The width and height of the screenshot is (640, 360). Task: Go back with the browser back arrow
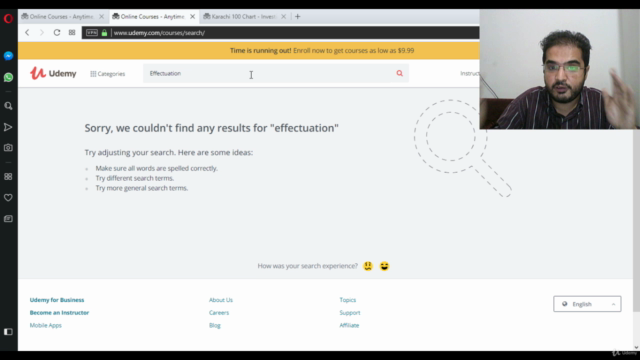click(x=27, y=33)
